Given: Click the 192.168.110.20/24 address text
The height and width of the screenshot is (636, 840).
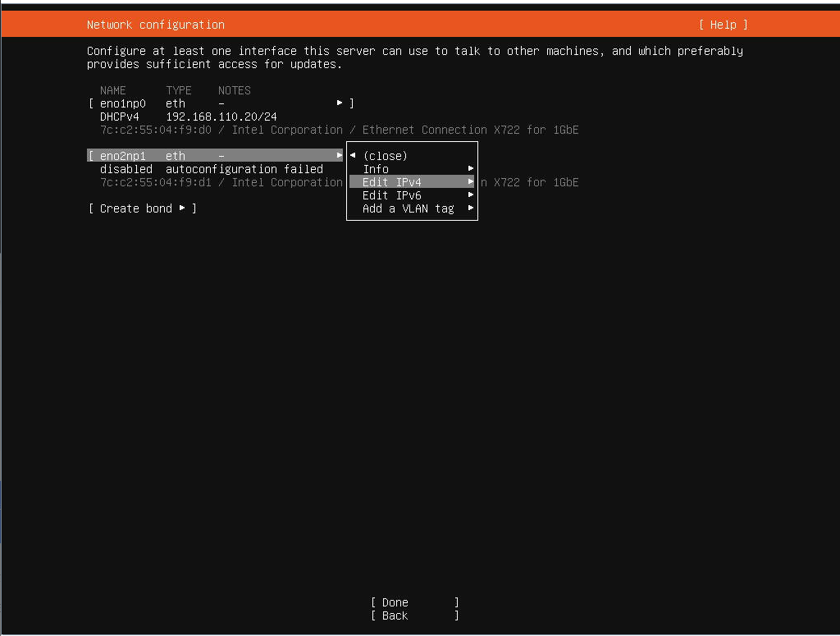Looking at the screenshot, I should point(221,117).
